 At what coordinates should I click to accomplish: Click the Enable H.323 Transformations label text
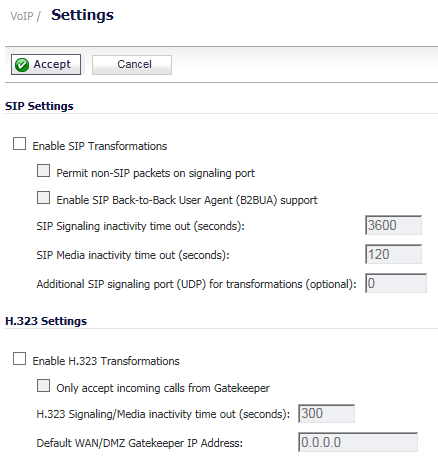(x=106, y=361)
